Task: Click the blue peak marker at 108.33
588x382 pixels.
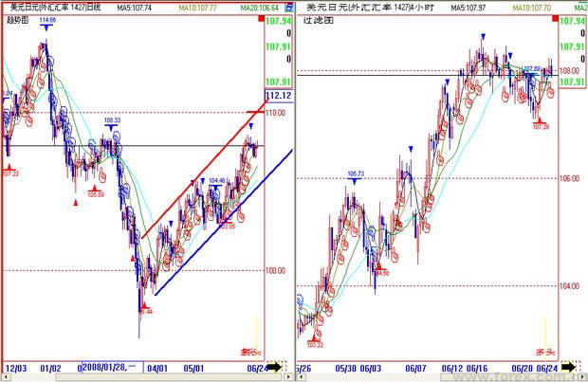Action: tap(111, 128)
